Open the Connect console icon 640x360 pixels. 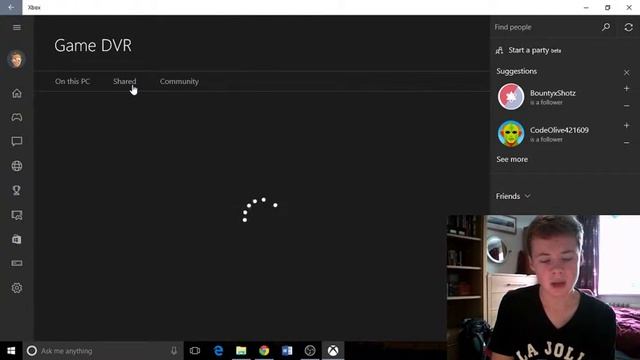coord(17,263)
